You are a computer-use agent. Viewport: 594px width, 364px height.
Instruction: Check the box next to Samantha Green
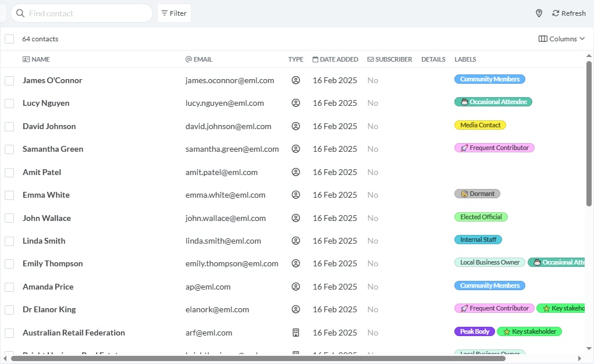coord(9,149)
